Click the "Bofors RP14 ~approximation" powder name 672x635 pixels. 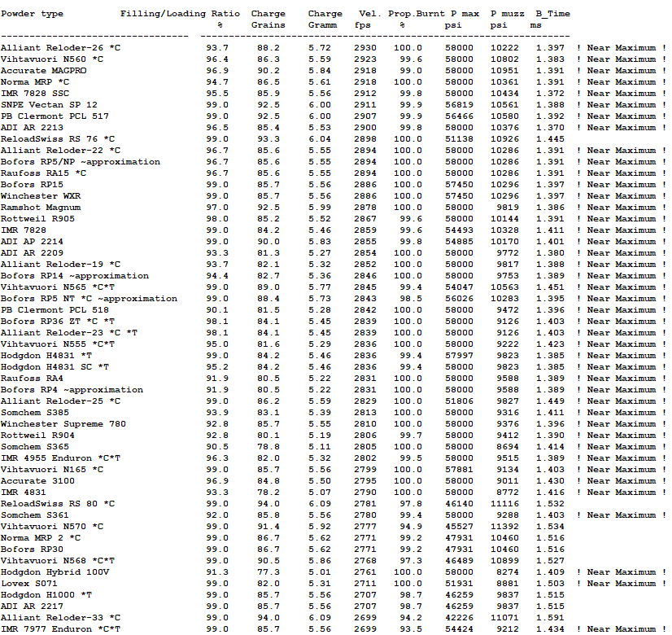pyautogui.click(x=75, y=276)
